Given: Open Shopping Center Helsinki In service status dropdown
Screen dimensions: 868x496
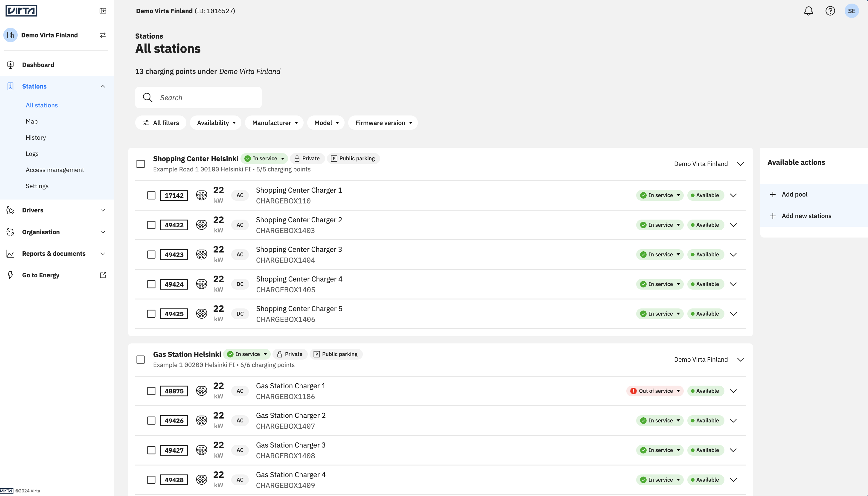Looking at the screenshot, I should pyautogui.click(x=265, y=159).
